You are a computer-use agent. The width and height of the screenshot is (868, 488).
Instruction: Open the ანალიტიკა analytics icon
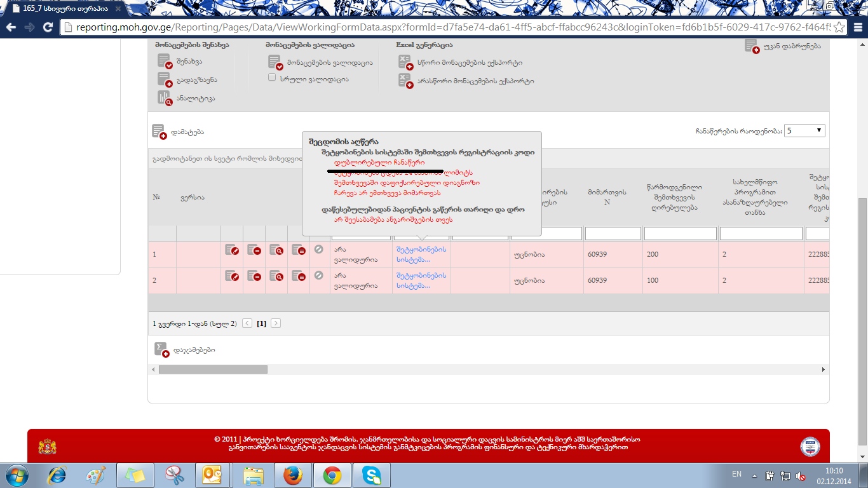[x=165, y=98]
